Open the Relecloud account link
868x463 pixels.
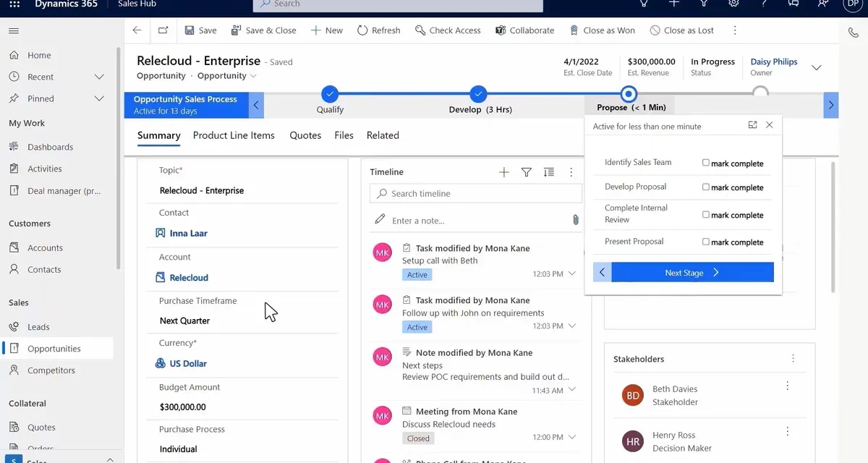[x=189, y=278]
